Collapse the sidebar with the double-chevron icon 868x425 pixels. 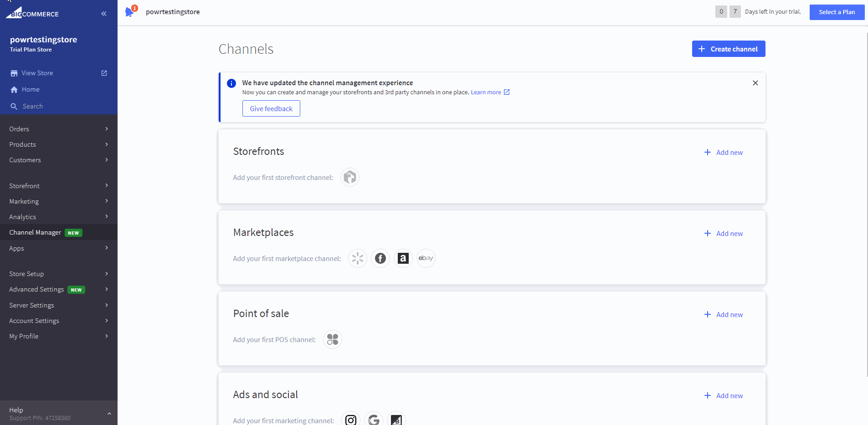tap(104, 14)
